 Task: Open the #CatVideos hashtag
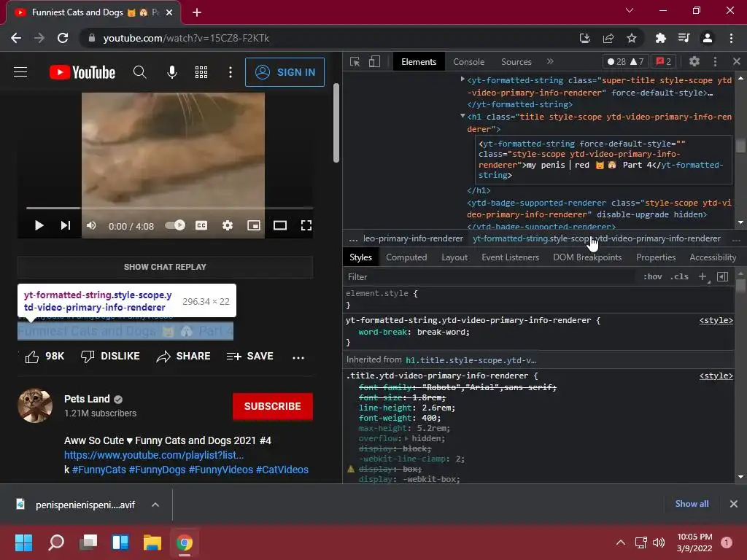coord(282,470)
